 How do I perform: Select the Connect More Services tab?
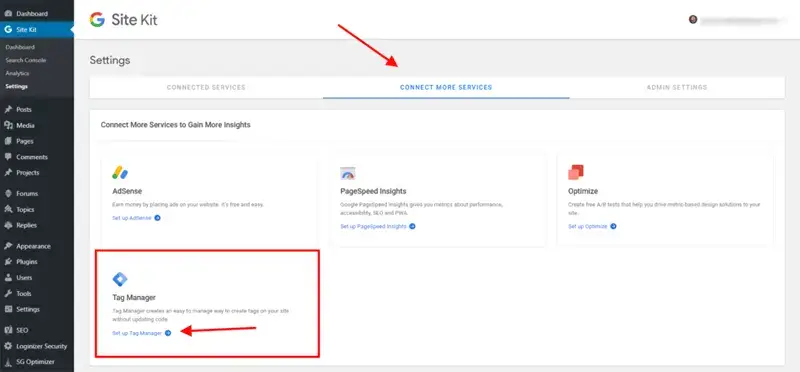pos(446,87)
